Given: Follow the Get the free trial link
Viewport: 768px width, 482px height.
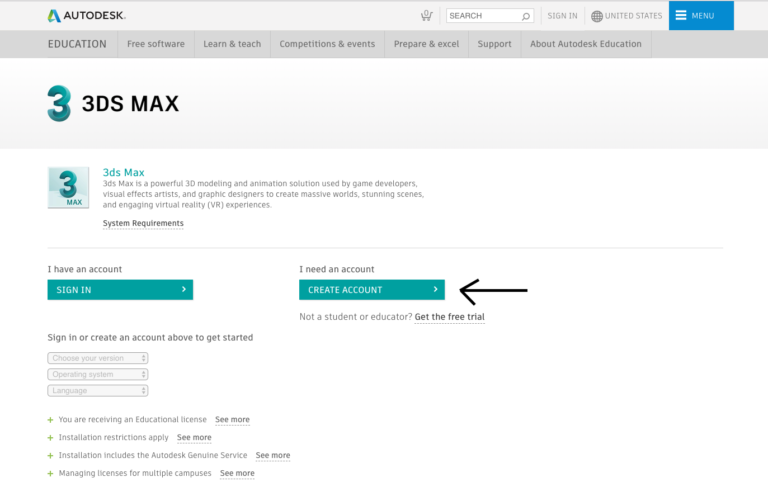Looking at the screenshot, I should 450,317.
